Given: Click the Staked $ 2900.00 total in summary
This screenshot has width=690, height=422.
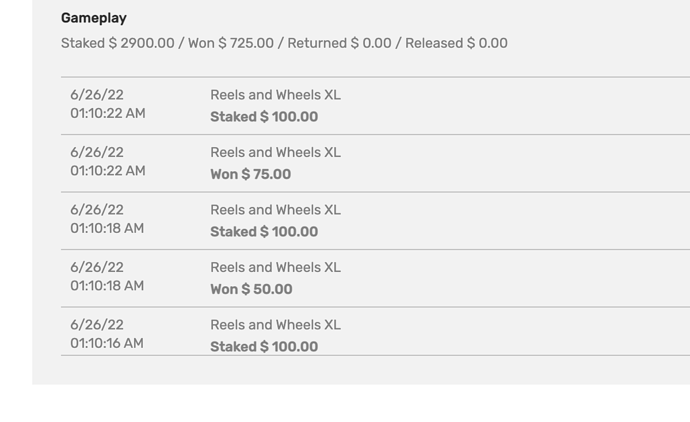Looking at the screenshot, I should (117, 43).
